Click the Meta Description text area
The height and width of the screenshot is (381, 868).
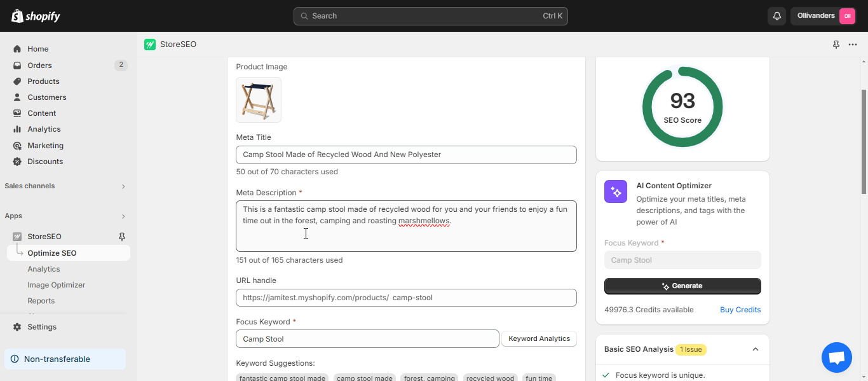click(x=406, y=226)
